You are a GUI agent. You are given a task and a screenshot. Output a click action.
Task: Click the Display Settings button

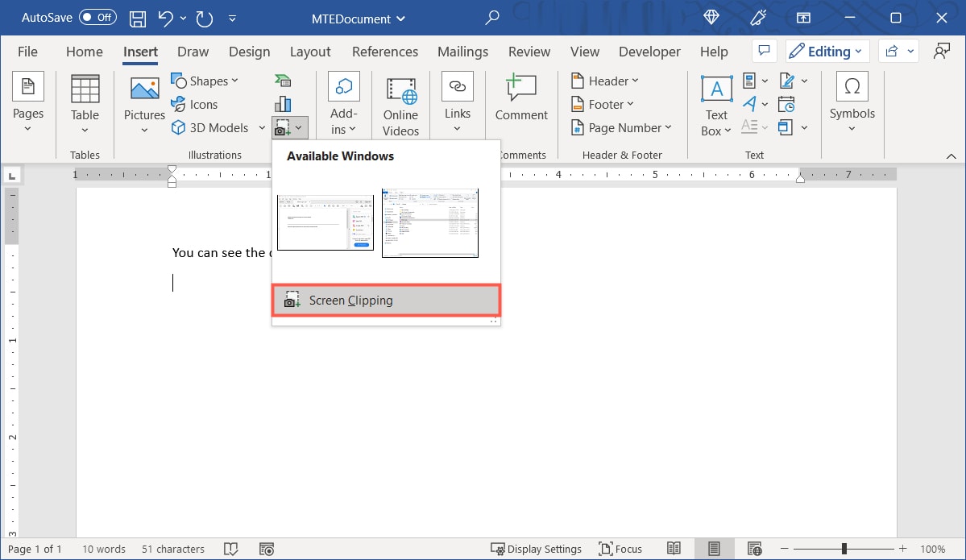(537, 549)
